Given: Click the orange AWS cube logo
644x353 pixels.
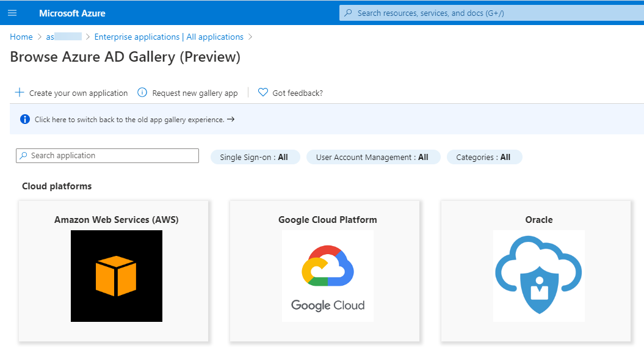Looking at the screenshot, I should click(x=116, y=275).
